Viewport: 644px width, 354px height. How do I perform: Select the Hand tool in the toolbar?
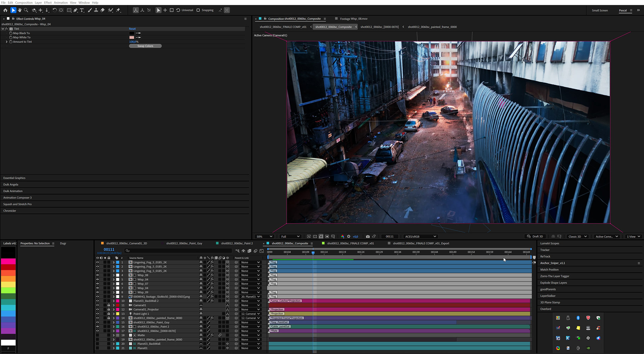20,10
